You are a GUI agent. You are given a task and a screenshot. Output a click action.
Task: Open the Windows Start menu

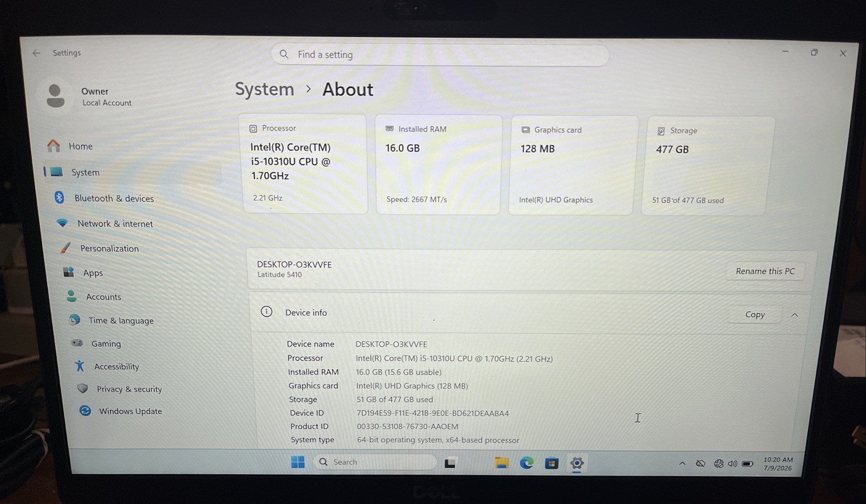coord(298,462)
